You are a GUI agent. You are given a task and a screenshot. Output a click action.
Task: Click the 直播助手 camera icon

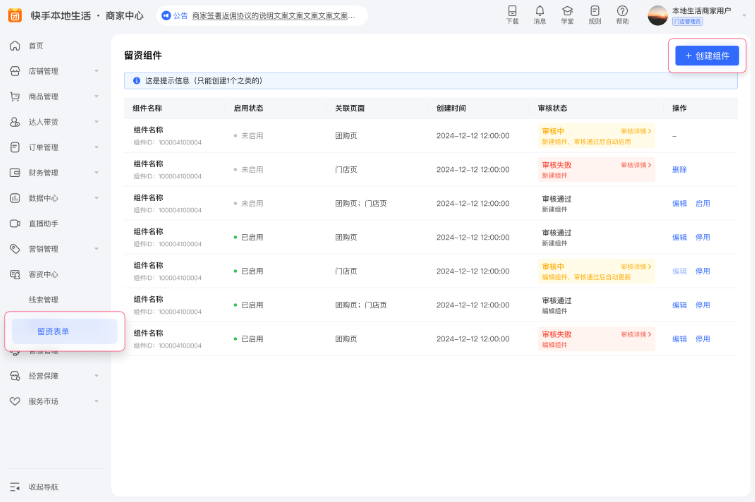[15, 223]
